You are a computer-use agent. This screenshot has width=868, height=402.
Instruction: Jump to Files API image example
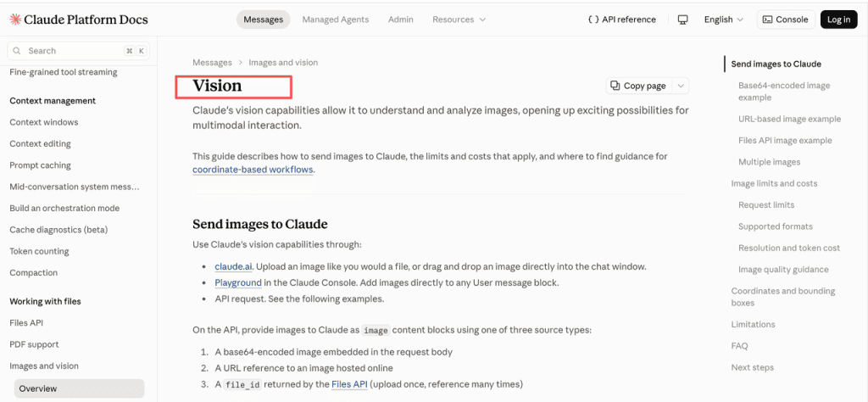coord(785,141)
